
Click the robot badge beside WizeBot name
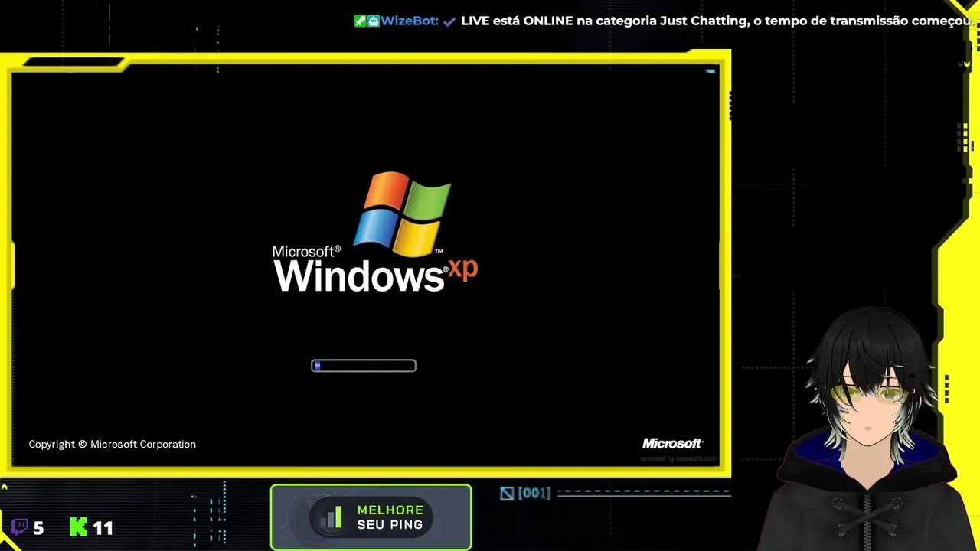(374, 21)
